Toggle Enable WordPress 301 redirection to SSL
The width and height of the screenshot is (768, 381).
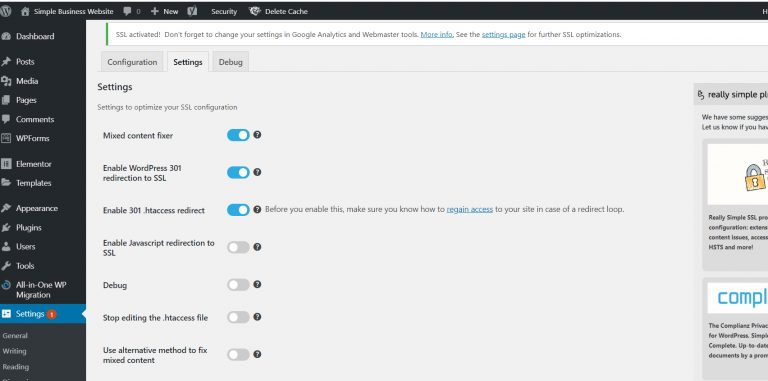point(239,172)
